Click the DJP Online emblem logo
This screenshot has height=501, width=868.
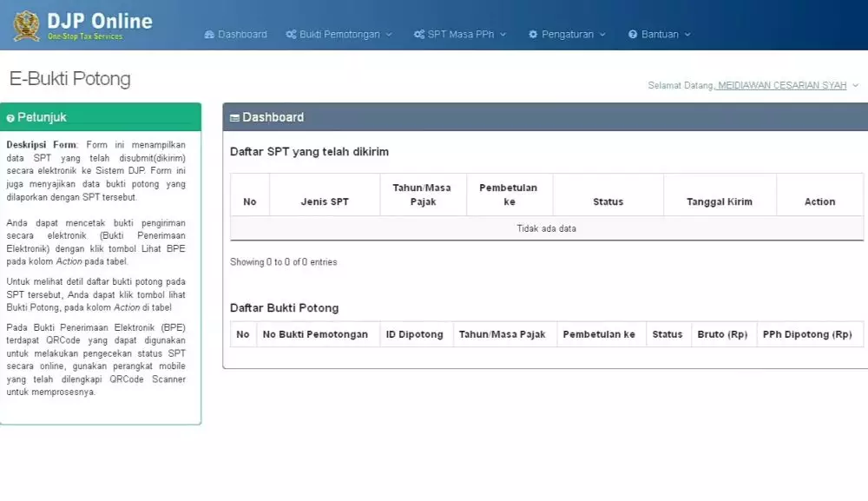click(x=26, y=25)
